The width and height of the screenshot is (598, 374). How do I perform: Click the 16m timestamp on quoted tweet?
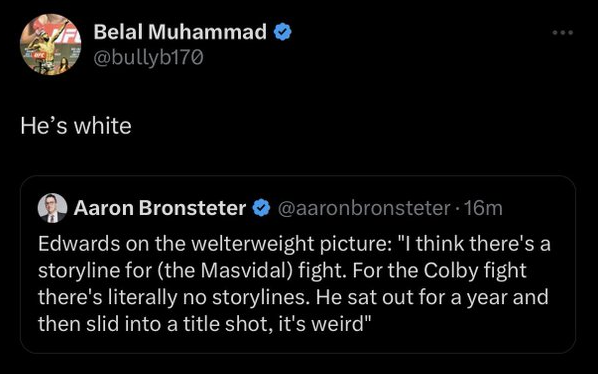click(483, 208)
